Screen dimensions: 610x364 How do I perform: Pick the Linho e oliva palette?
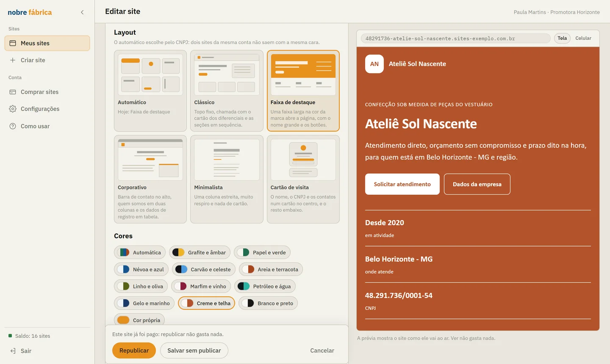pos(141,287)
